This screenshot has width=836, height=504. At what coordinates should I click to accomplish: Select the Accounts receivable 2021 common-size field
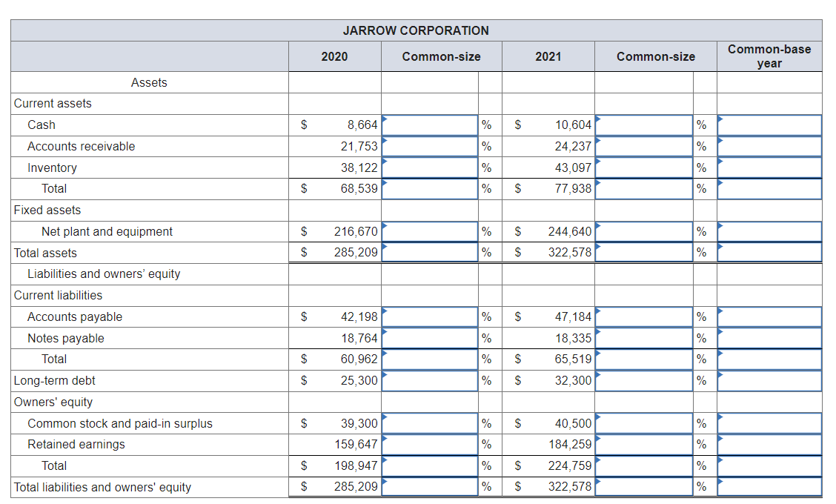point(645,146)
